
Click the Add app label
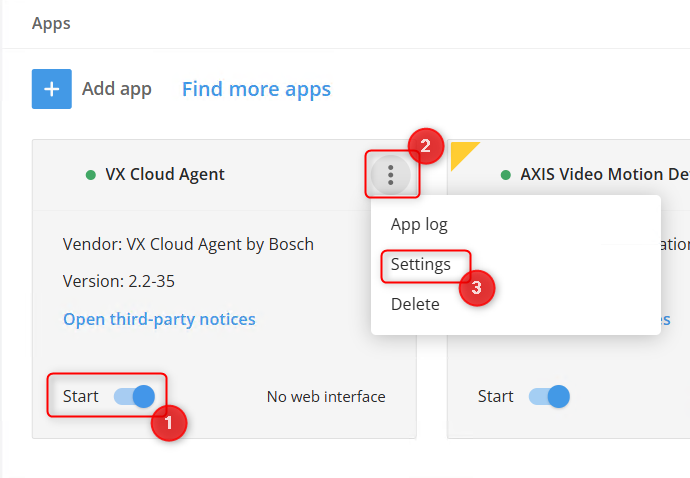(117, 89)
